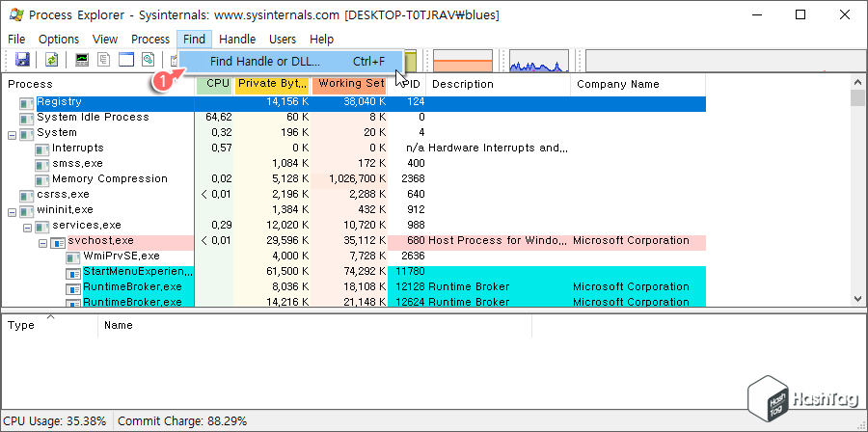Click the services.exe process icon
This screenshot has width=868, height=432.
pos(42,227)
